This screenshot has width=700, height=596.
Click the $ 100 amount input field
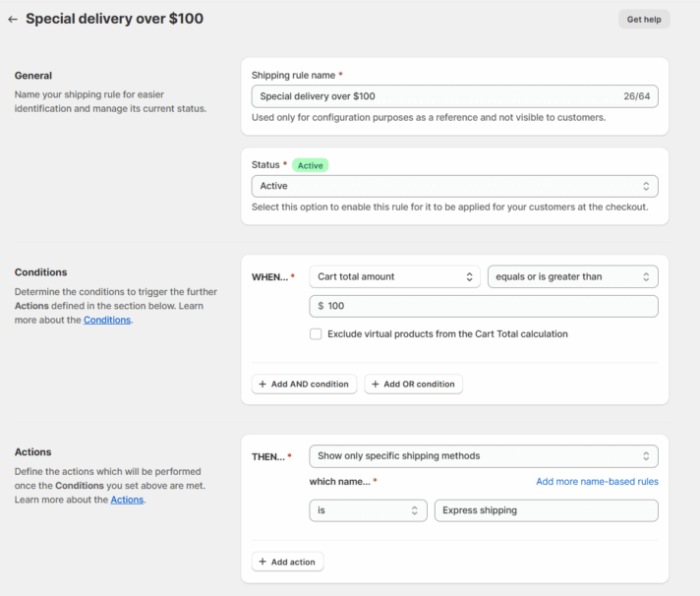tap(484, 306)
